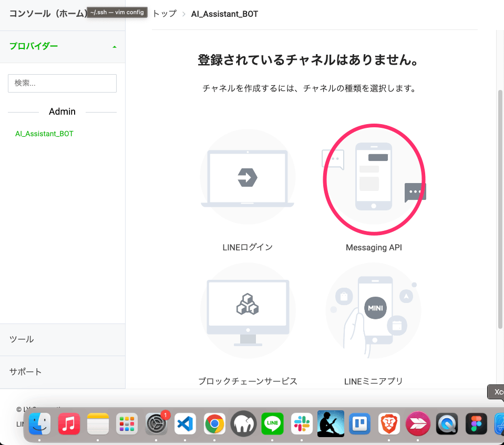
Task: Switch to Figma in the dock
Action: 476,424
